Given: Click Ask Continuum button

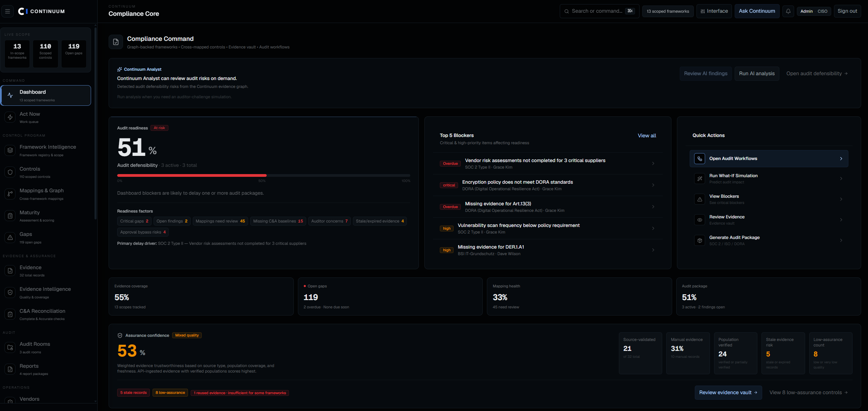Looking at the screenshot, I should point(757,11).
